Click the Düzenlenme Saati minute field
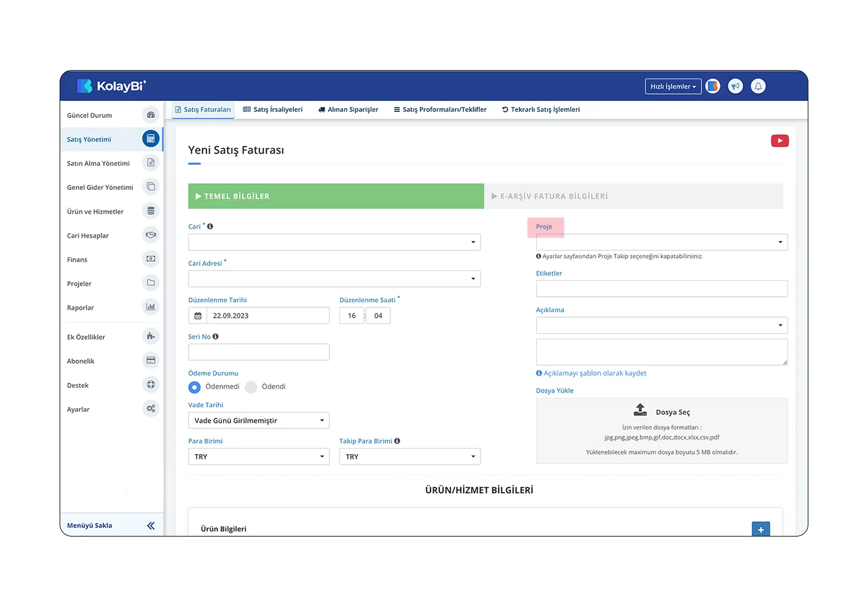Image resolution: width=868 pixels, height=590 pixels. pos(378,316)
